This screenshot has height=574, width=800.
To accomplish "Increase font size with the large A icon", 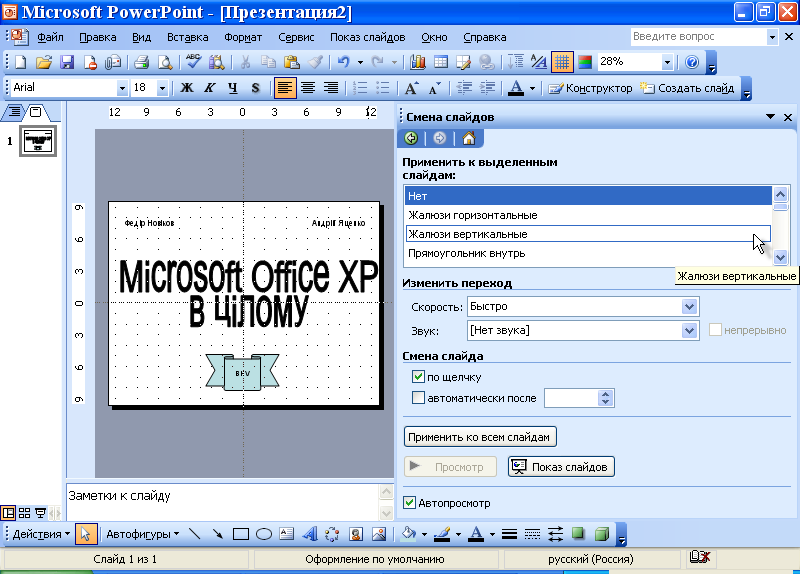I will click(x=411, y=88).
